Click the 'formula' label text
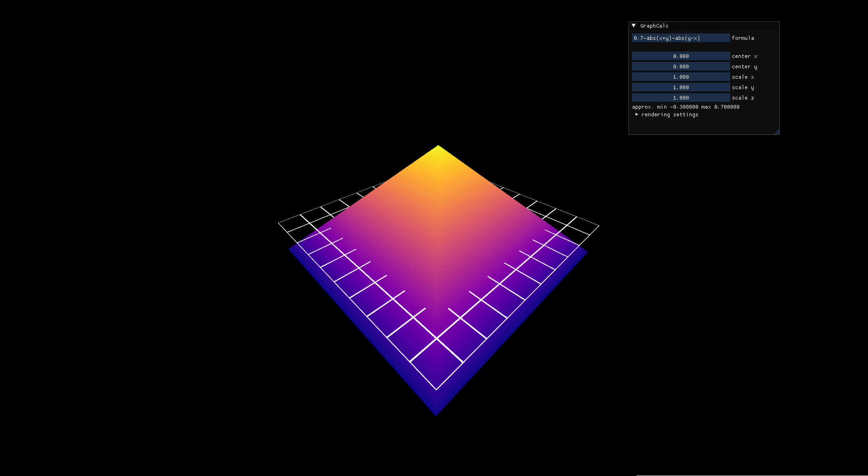This screenshot has width=868, height=476. point(743,38)
